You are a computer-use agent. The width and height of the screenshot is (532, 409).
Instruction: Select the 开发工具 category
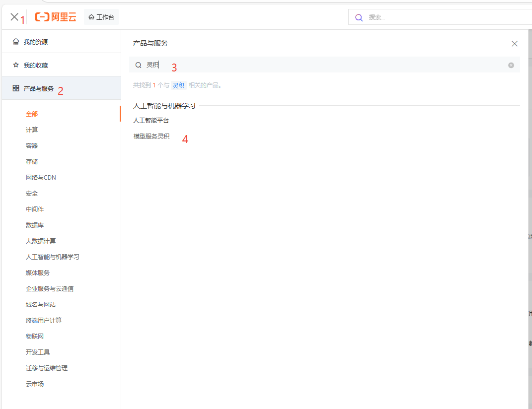click(x=38, y=352)
